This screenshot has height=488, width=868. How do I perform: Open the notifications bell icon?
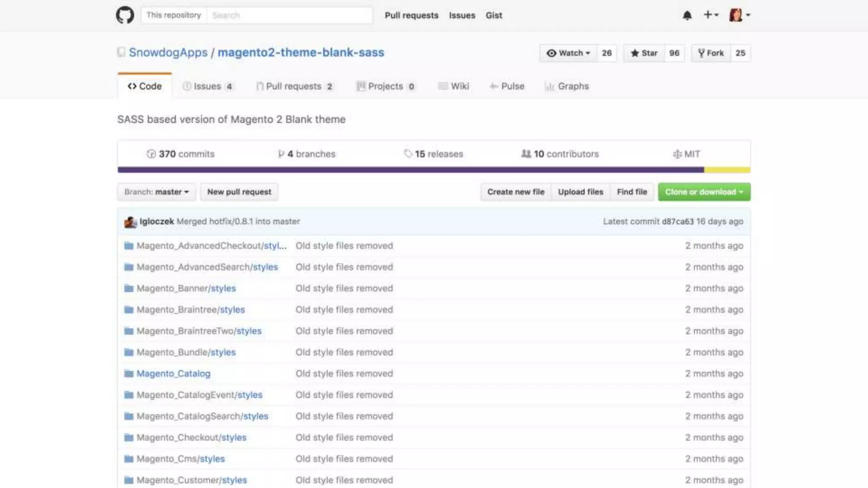[x=687, y=15]
